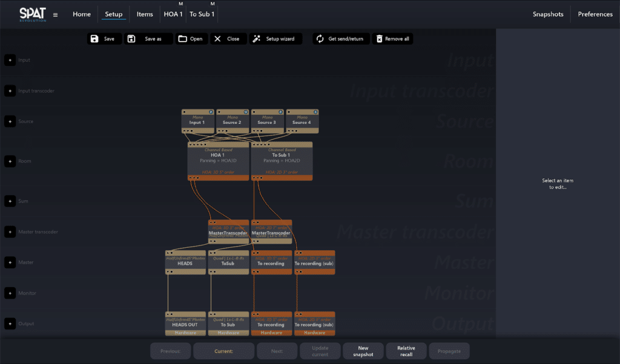Expand the Input row with its plus button
Screen dimensions: 620x364
click(x=10, y=60)
